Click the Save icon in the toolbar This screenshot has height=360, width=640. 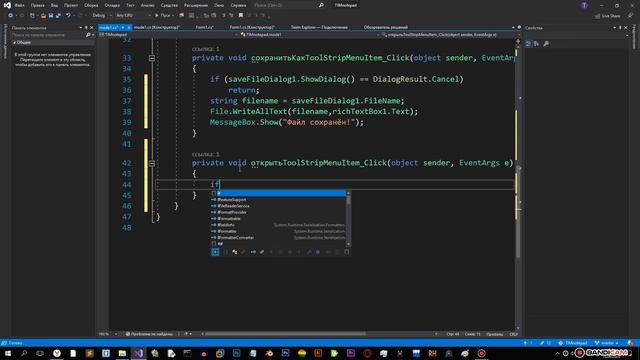51,16
